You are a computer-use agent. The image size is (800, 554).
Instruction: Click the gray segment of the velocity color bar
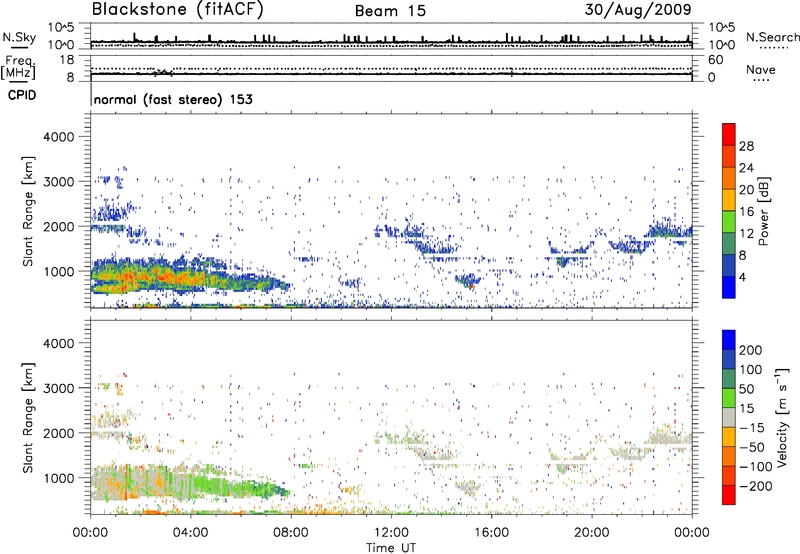(729, 418)
